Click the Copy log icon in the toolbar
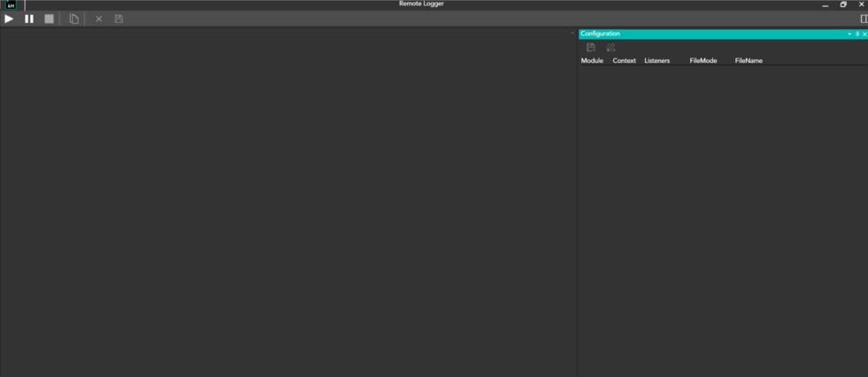Screen dimensions: 868x377 click(74, 19)
